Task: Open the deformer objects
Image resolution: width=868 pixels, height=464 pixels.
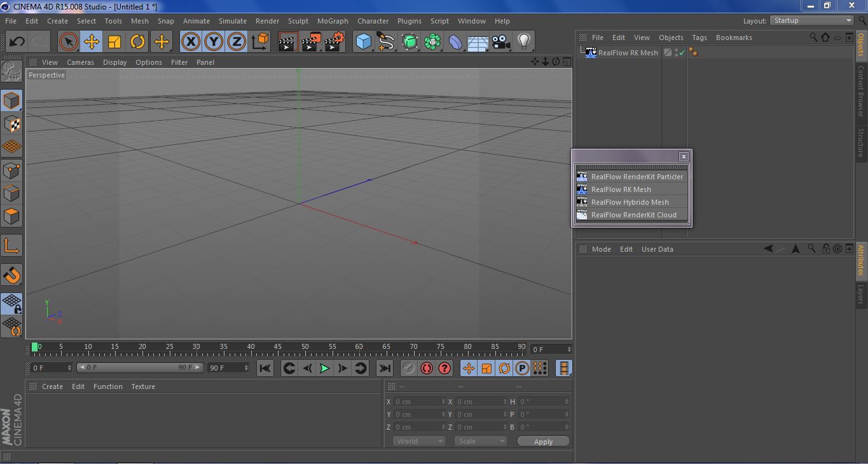Action: click(455, 42)
